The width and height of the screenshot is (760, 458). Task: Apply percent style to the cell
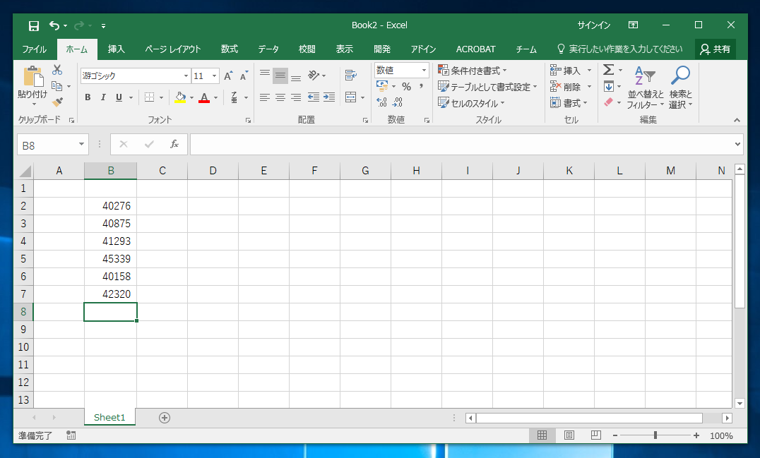[406, 87]
